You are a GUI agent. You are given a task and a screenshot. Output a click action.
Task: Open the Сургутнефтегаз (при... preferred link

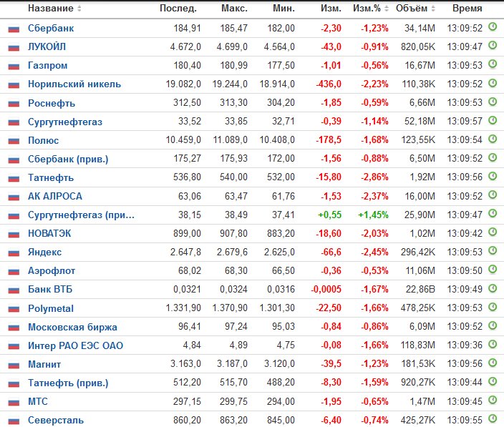tap(81, 215)
